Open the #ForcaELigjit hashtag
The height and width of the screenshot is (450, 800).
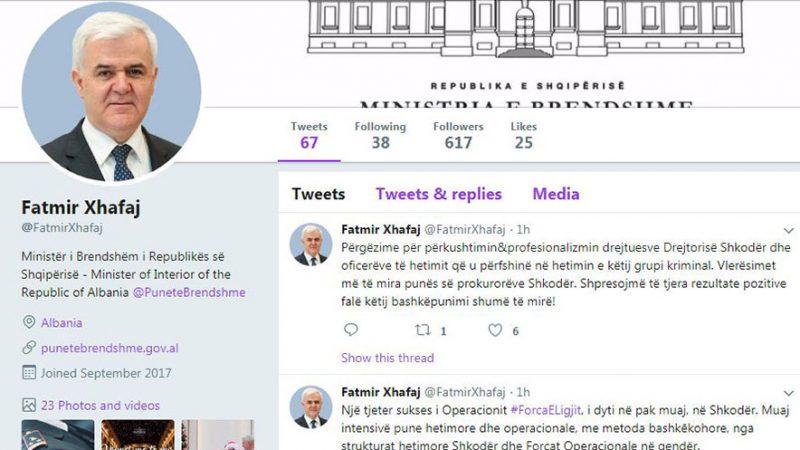pyautogui.click(x=545, y=410)
